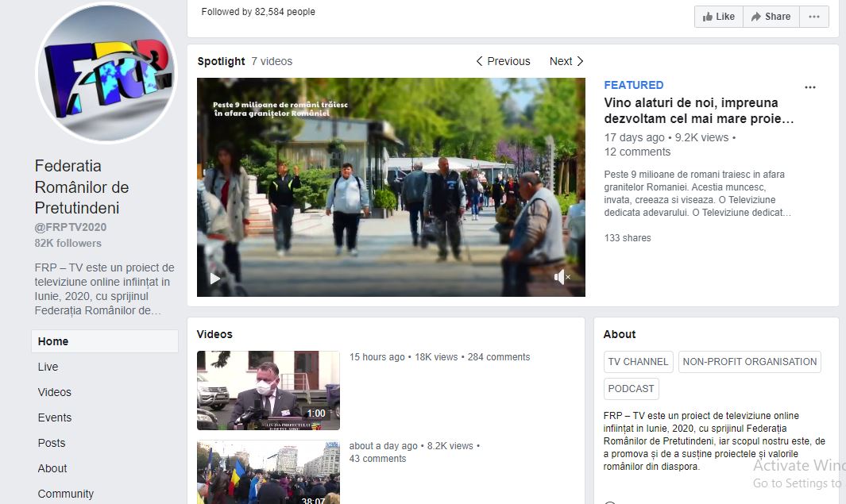Go to Previous spotlight video
Screen dimensions: 846x504
coord(504,61)
